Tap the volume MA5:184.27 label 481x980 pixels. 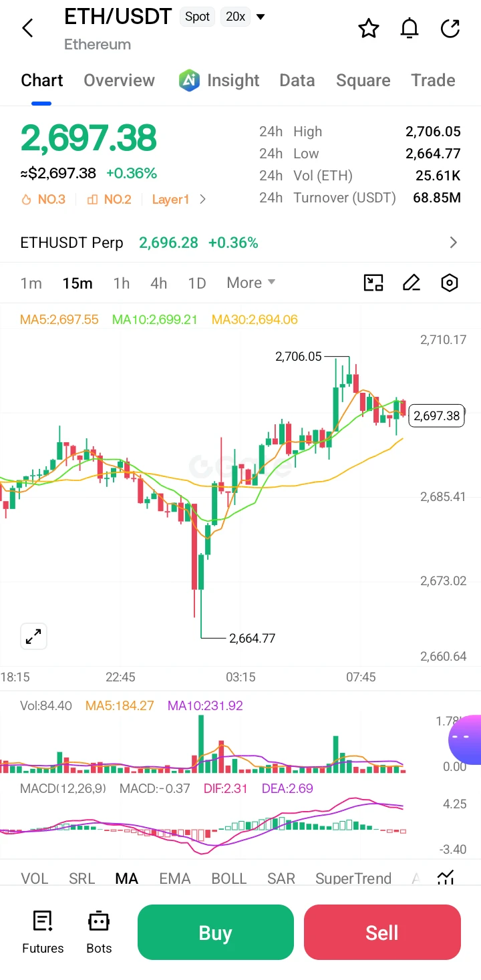point(120,705)
